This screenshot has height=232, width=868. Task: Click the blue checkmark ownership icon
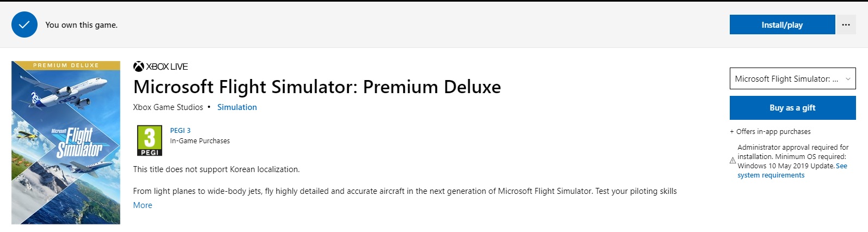click(24, 25)
